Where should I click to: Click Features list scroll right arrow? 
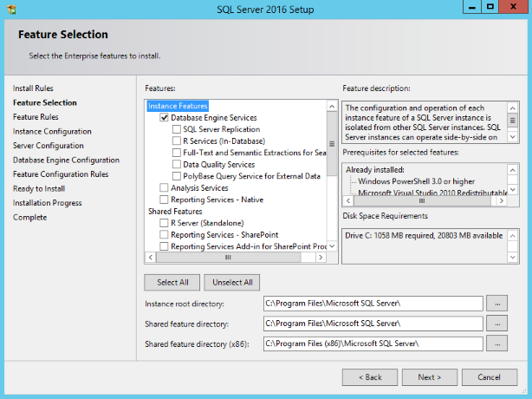321,258
